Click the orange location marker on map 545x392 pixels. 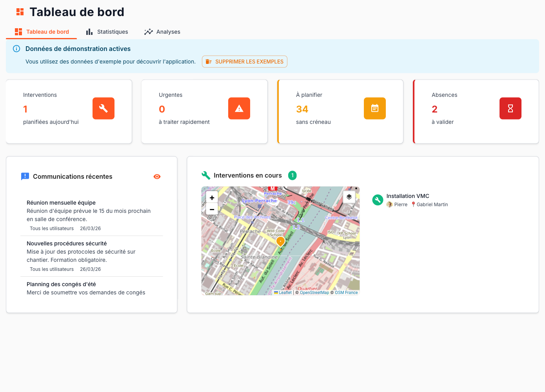point(280,241)
